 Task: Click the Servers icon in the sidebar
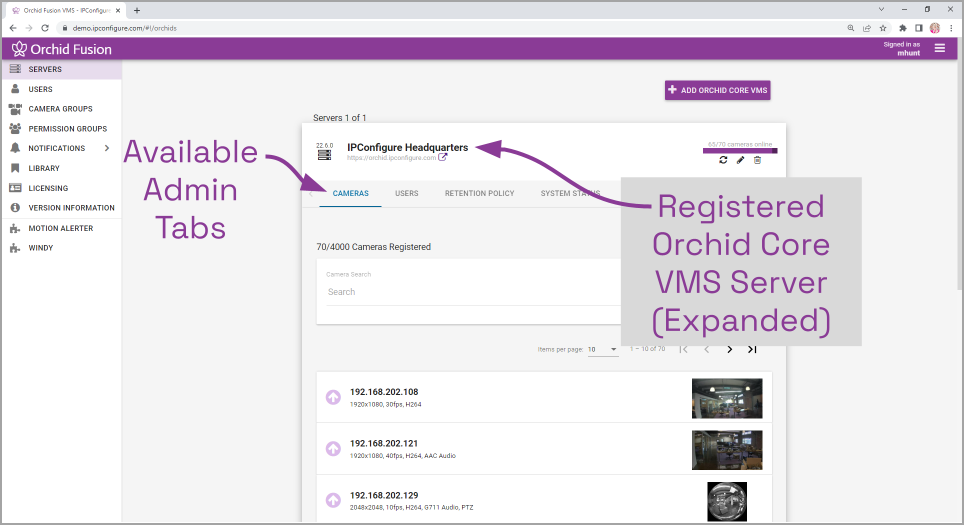coord(15,69)
